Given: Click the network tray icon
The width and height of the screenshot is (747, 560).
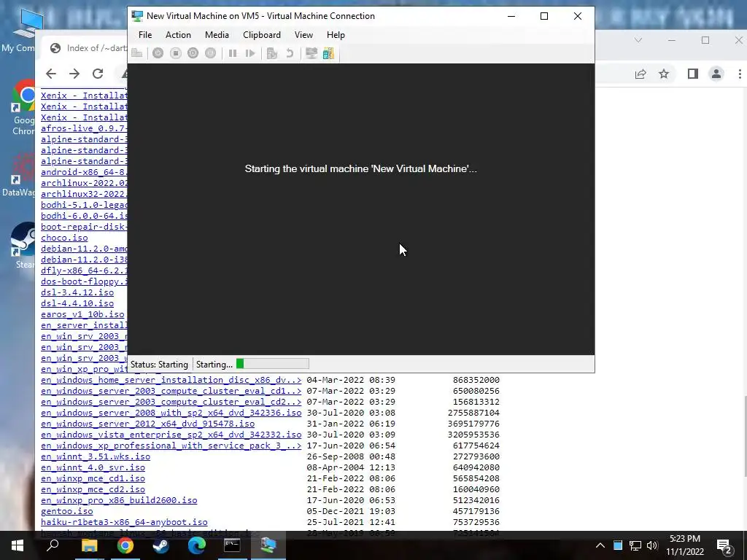Looking at the screenshot, I should tap(635, 545).
